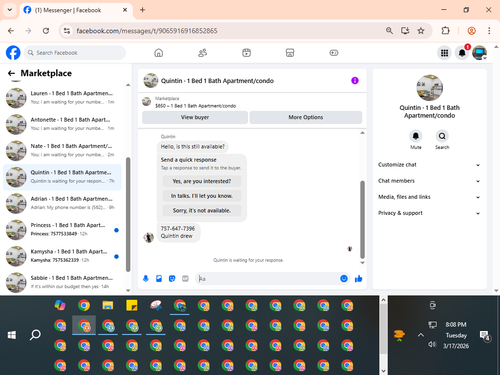Open Antonette's apartment conversation
Viewport: 500px width, 375px height.
tap(62, 124)
